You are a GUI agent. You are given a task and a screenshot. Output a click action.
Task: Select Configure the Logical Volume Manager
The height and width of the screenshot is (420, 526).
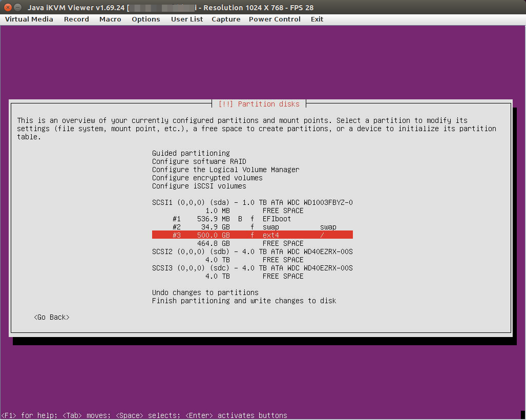225,170
